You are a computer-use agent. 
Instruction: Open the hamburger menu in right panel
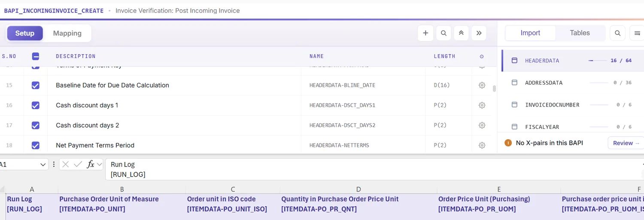[637, 33]
